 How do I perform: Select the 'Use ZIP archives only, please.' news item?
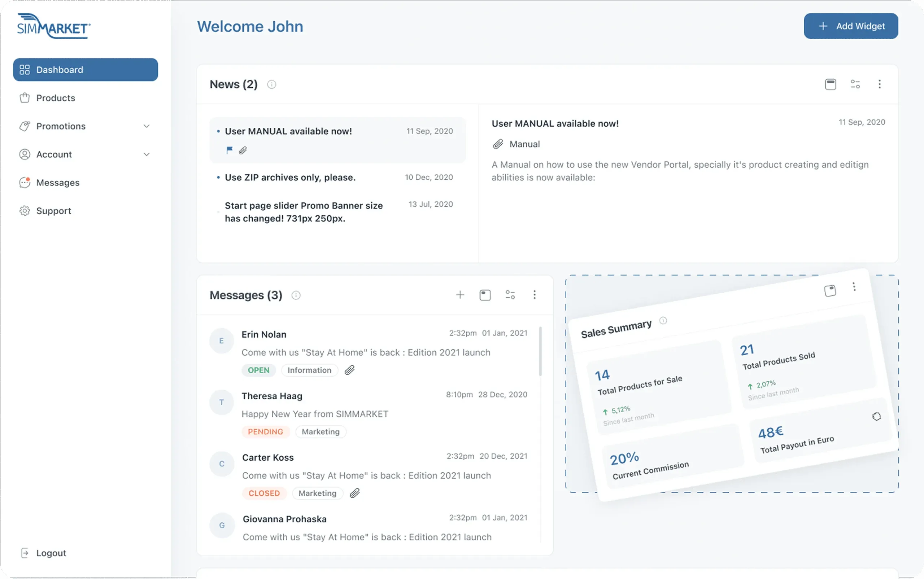(337, 178)
